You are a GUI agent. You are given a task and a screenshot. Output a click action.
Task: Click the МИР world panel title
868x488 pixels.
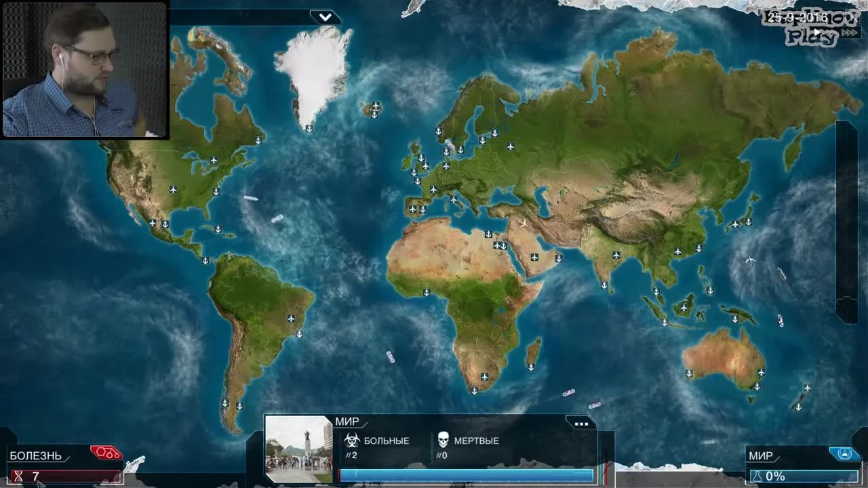click(347, 422)
